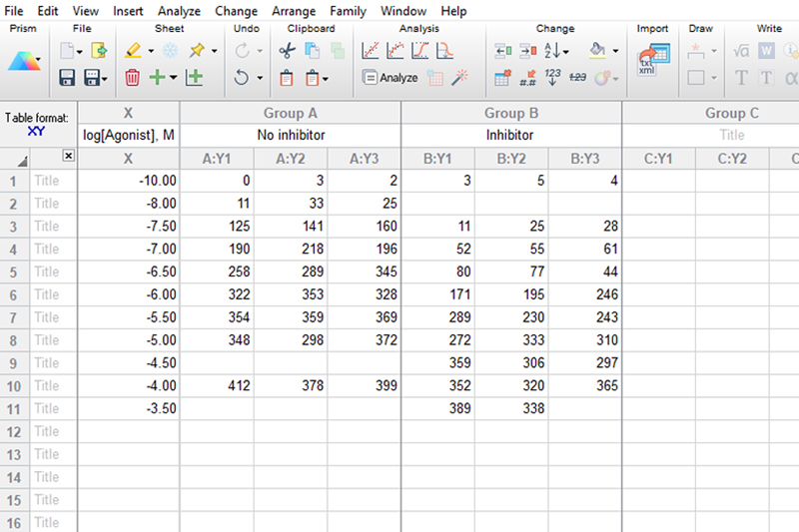Click the pushpin sheet icon
Image resolution: width=799 pixels, height=532 pixels.
(x=198, y=50)
